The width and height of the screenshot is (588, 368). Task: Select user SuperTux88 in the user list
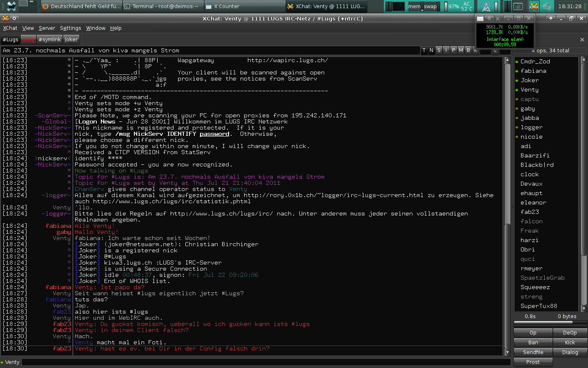click(546, 306)
